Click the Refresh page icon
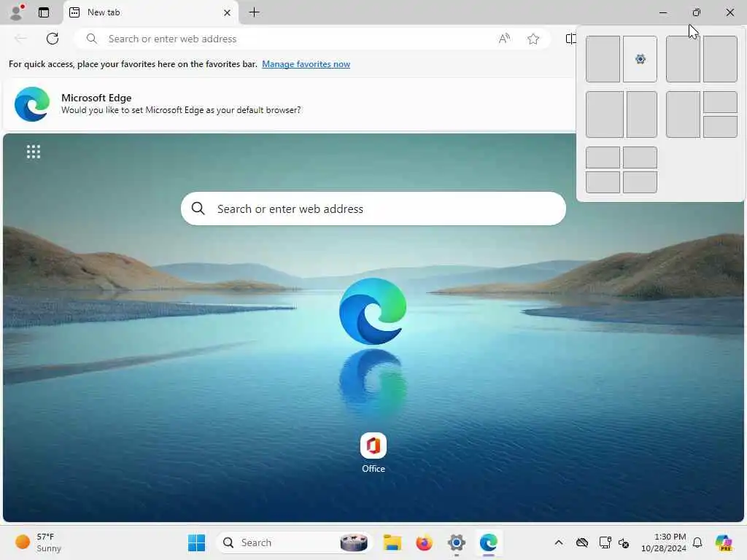Screen dimensions: 747x560 click(x=53, y=39)
